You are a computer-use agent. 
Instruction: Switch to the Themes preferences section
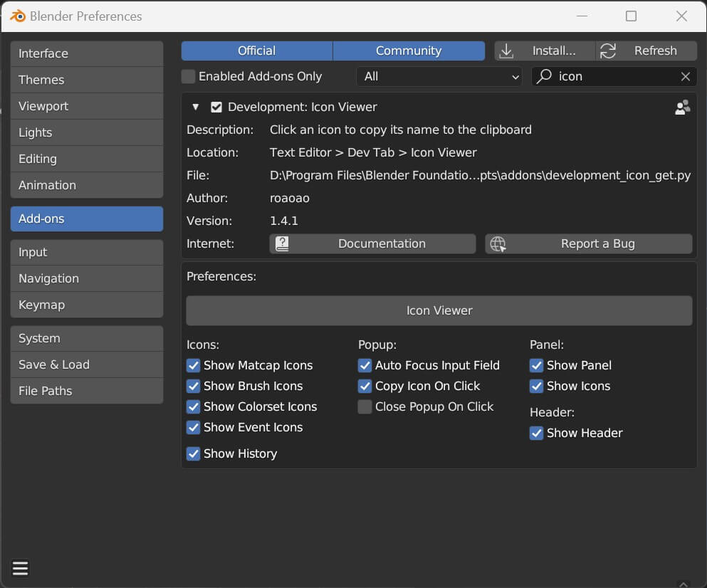pyautogui.click(x=86, y=80)
